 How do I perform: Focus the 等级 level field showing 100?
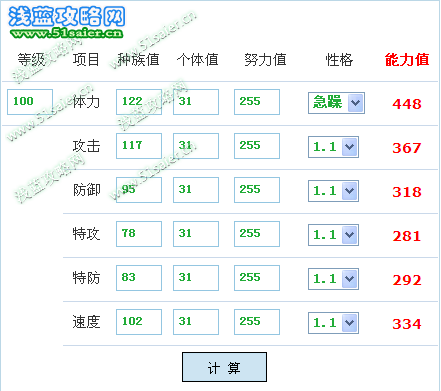click(x=30, y=102)
